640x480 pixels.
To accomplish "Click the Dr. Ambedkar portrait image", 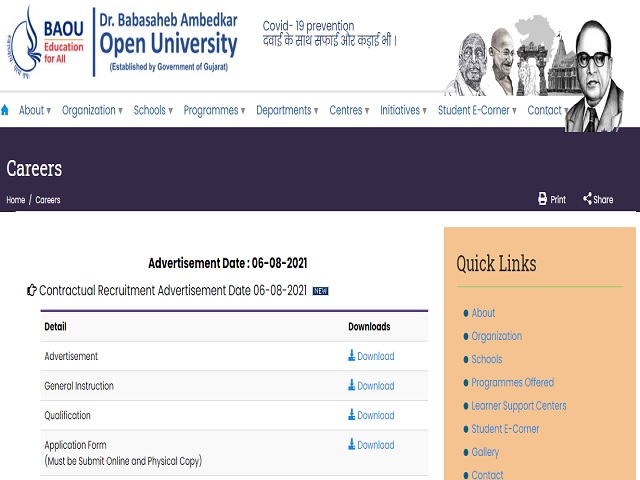I will point(594,77).
